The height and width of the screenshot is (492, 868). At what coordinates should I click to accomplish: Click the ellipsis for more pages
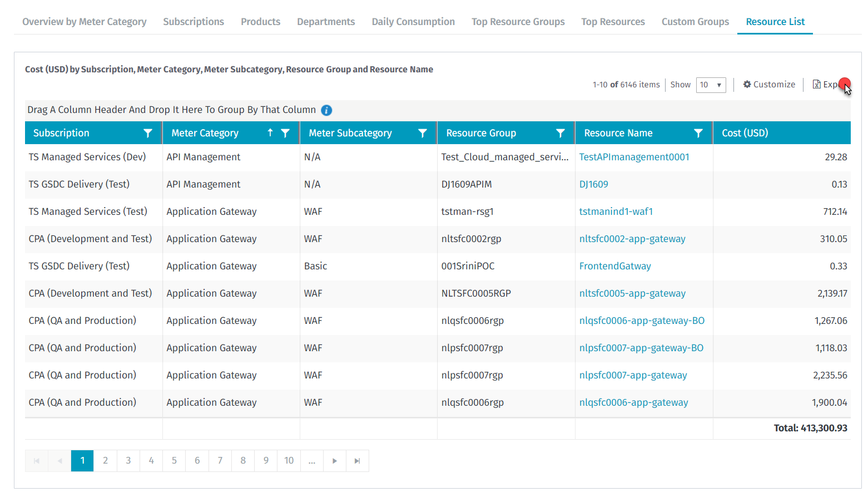312,461
